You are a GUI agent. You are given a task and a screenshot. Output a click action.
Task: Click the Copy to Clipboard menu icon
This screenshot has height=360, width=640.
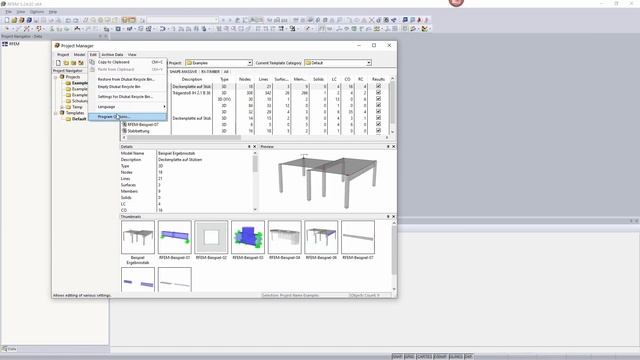point(92,62)
